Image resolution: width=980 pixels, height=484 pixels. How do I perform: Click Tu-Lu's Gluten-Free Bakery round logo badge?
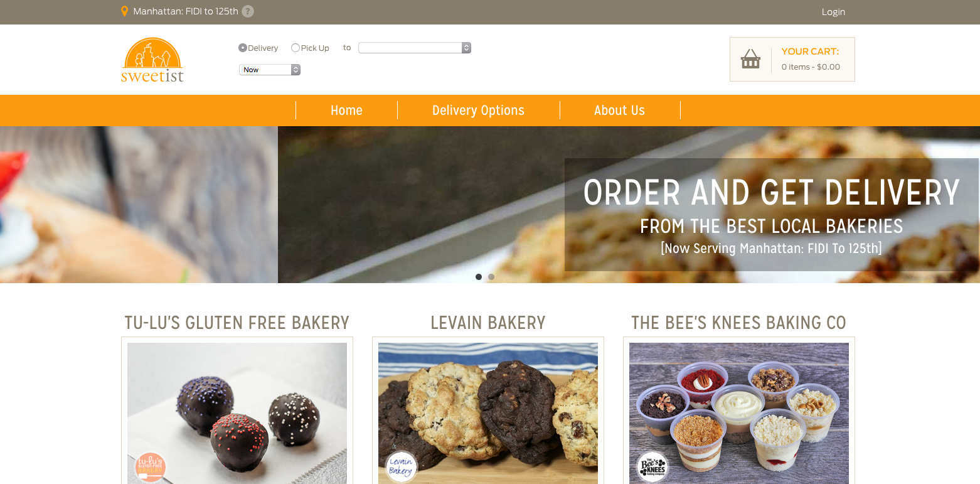tap(150, 467)
